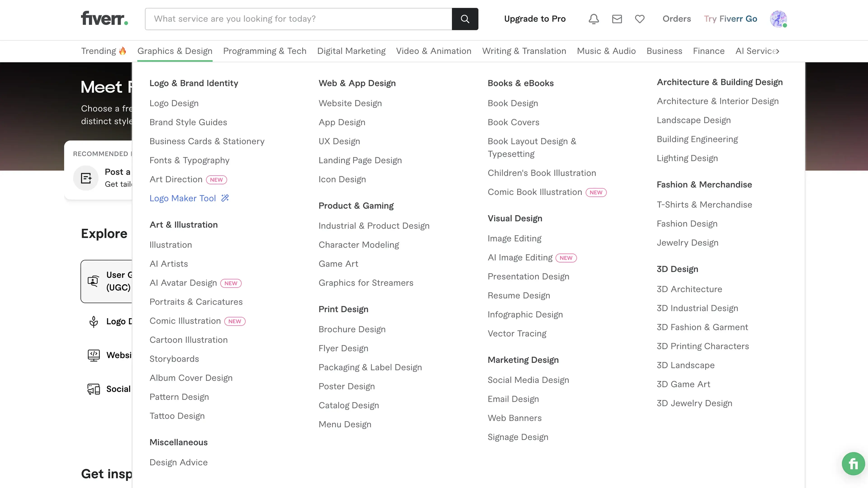Select the Trending tab
Screen dimensions: 868x488
(x=103, y=51)
